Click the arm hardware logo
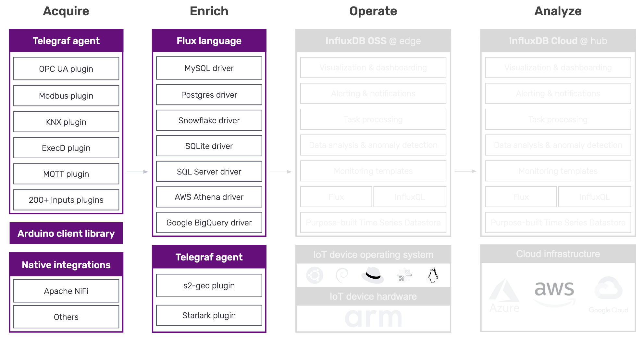Viewport: 644px width, 338px height. (373, 318)
